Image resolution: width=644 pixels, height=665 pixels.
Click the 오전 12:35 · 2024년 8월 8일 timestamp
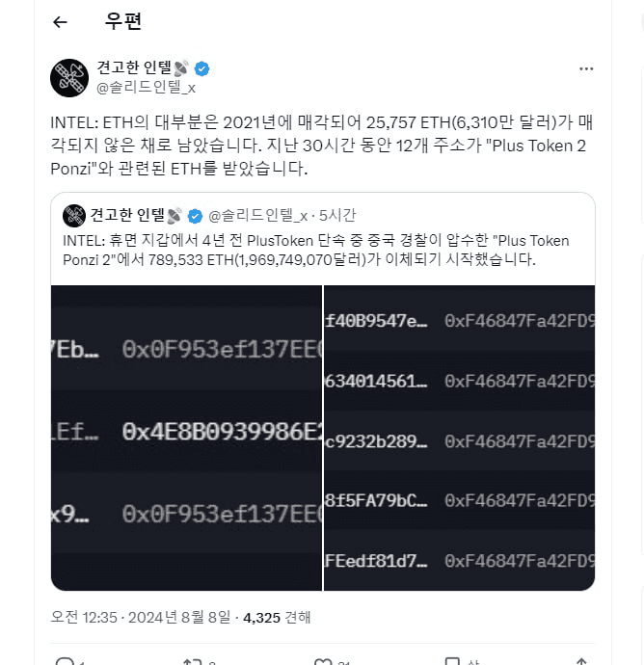click(141, 617)
